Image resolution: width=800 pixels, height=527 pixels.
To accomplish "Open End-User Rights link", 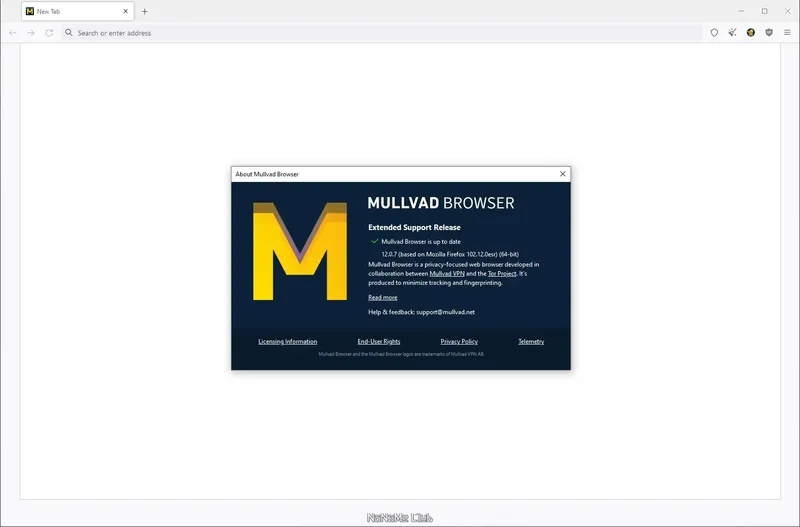I will click(x=379, y=342).
